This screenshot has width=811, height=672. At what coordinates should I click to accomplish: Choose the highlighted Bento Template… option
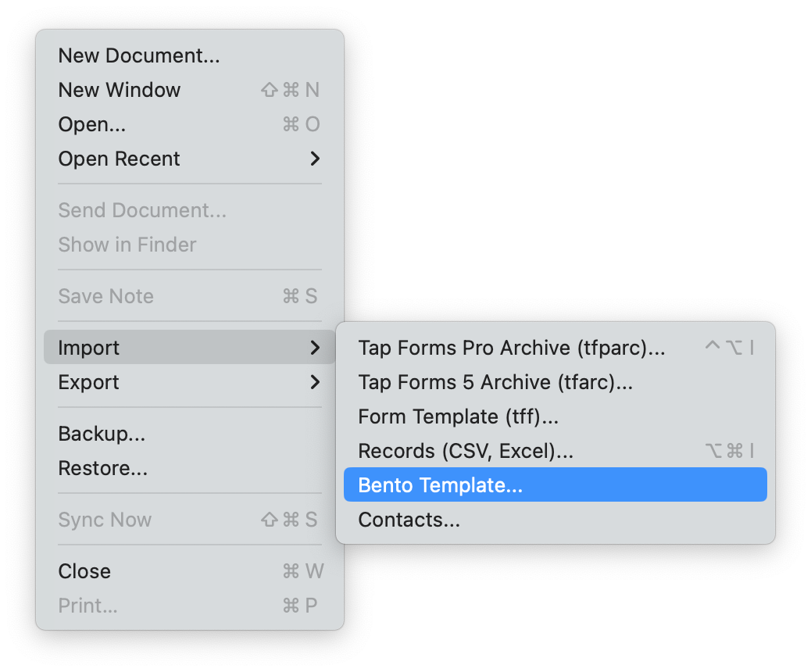coord(555,484)
